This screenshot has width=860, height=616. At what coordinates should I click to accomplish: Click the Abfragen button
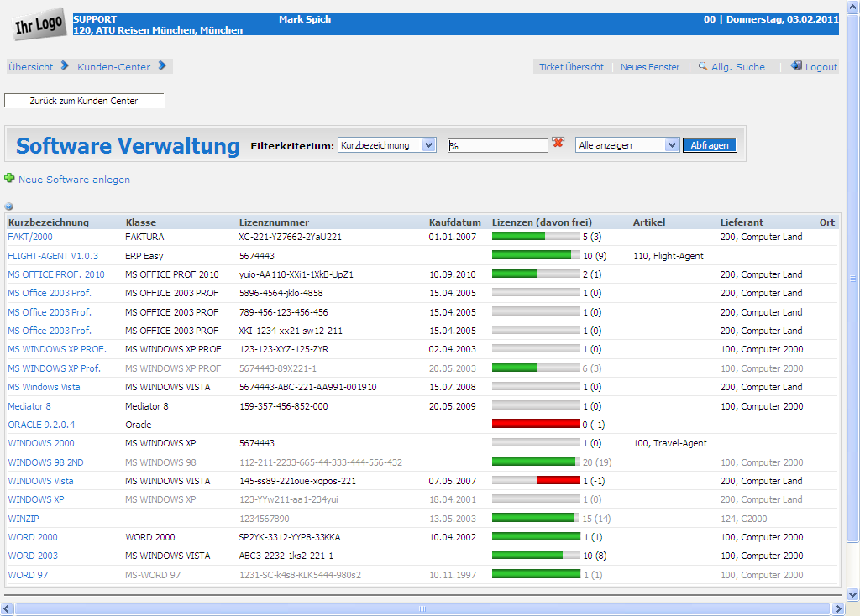710,145
